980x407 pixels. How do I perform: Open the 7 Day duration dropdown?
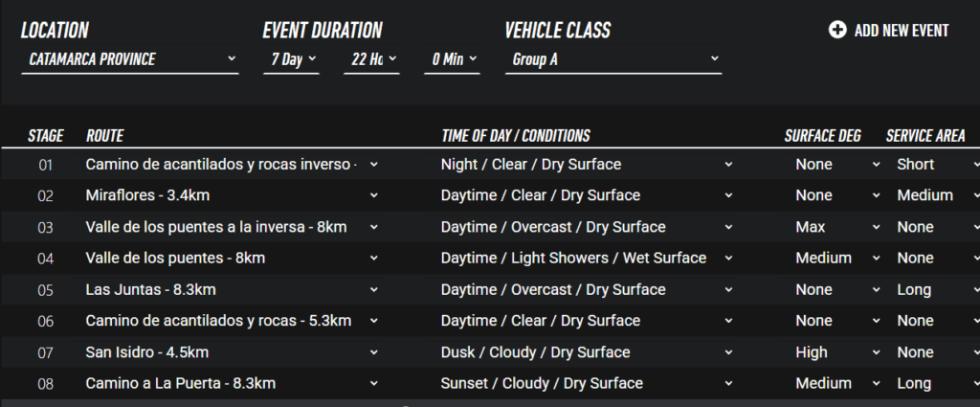tap(293, 59)
